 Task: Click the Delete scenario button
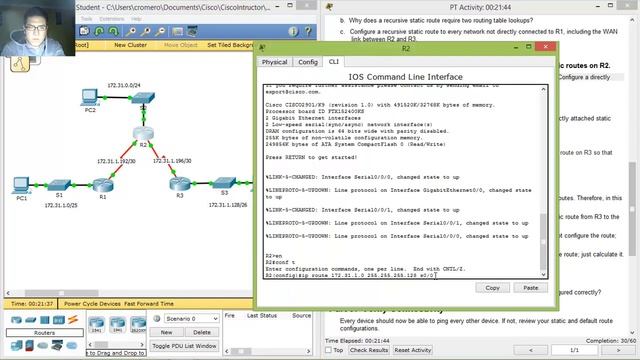(202, 332)
